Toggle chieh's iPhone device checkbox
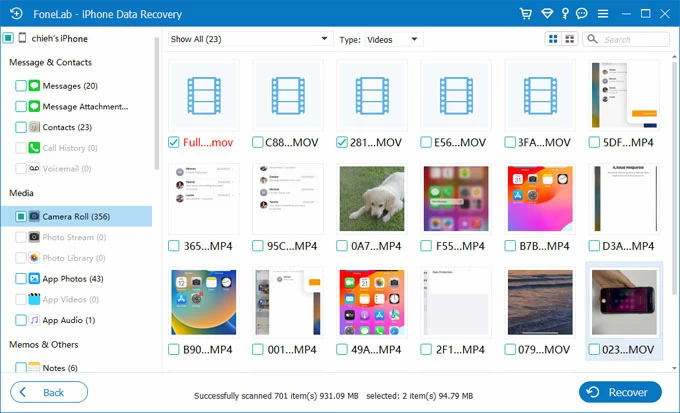Image resolution: width=680 pixels, height=413 pixels. (x=8, y=38)
